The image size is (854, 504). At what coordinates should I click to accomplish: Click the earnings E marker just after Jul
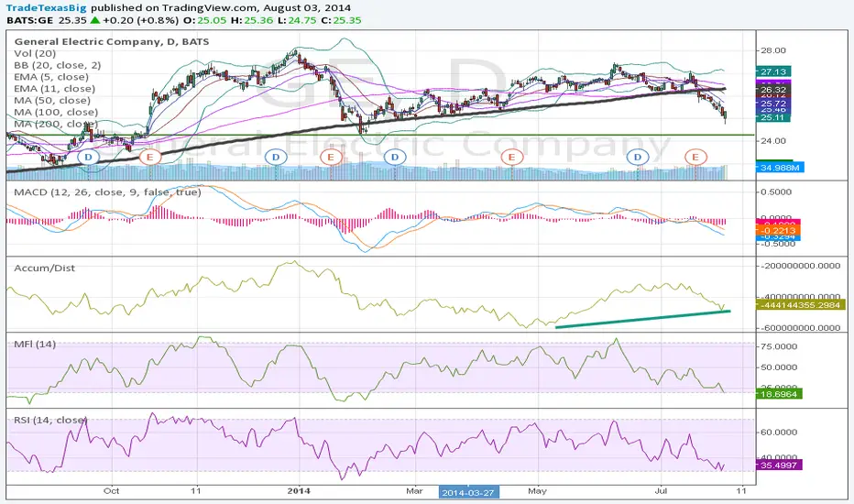pos(695,158)
